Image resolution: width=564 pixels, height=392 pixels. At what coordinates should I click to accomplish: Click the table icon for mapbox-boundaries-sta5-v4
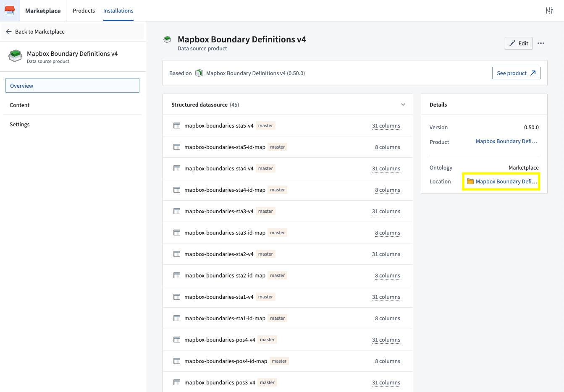tap(177, 125)
